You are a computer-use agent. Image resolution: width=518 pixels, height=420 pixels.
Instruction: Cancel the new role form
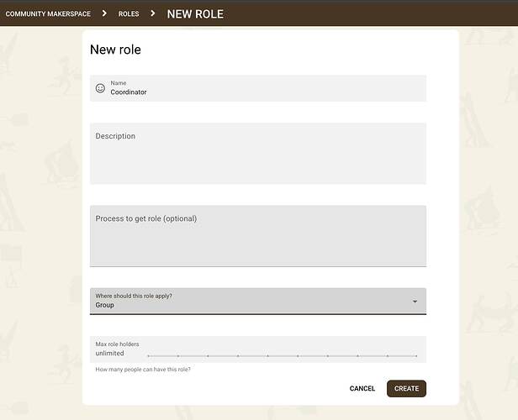point(362,389)
